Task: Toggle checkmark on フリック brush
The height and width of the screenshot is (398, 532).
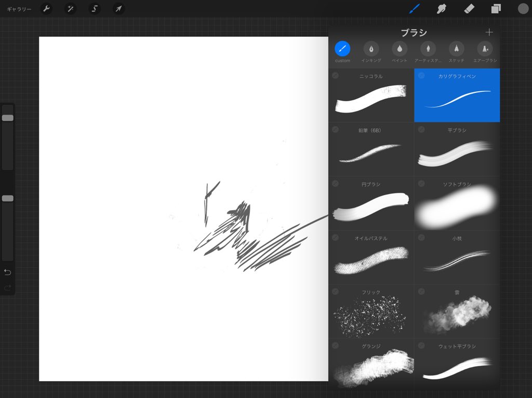Action: click(x=335, y=292)
